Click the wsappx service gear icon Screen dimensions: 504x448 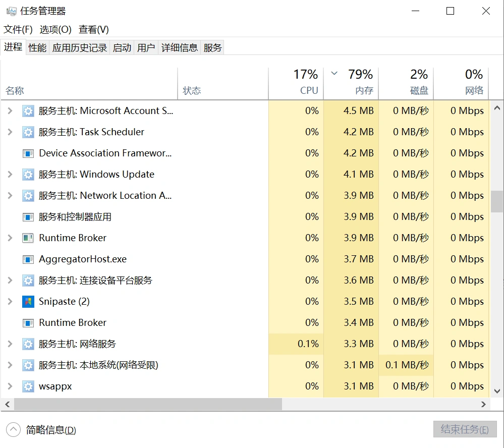click(28, 386)
